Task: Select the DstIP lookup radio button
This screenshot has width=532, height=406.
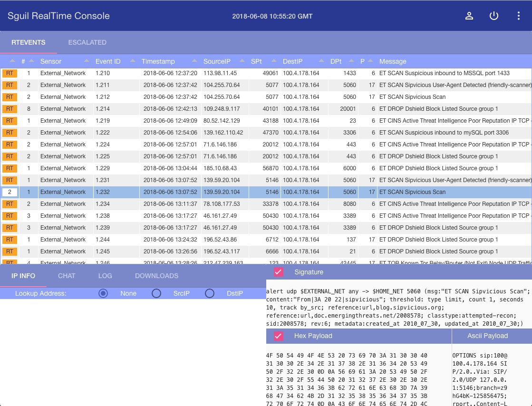Action: click(x=210, y=293)
